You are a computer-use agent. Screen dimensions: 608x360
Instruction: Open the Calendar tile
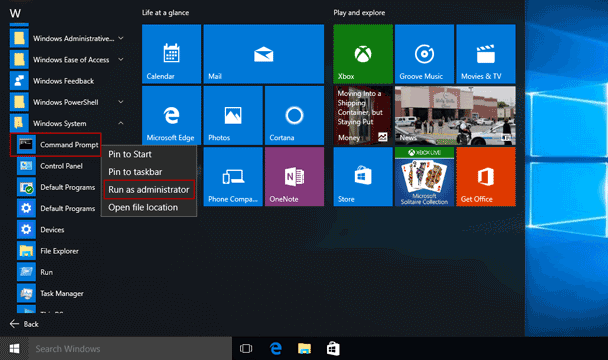pyautogui.click(x=171, y=54)
